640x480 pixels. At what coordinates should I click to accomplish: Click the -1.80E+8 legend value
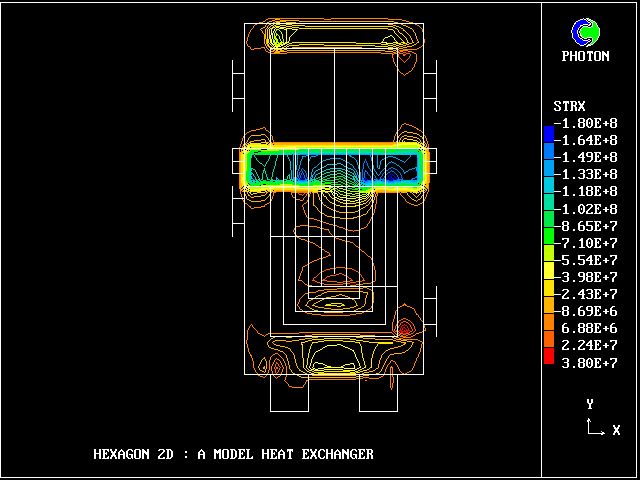[588, 123]
